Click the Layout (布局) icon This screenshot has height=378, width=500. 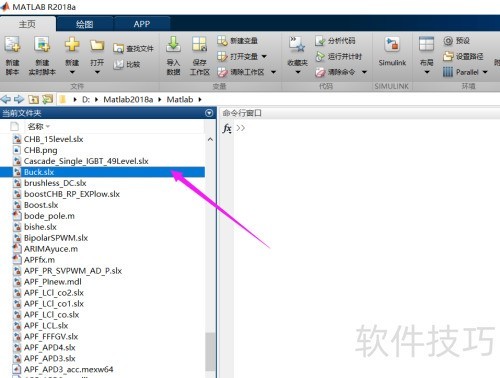(426, 45)
